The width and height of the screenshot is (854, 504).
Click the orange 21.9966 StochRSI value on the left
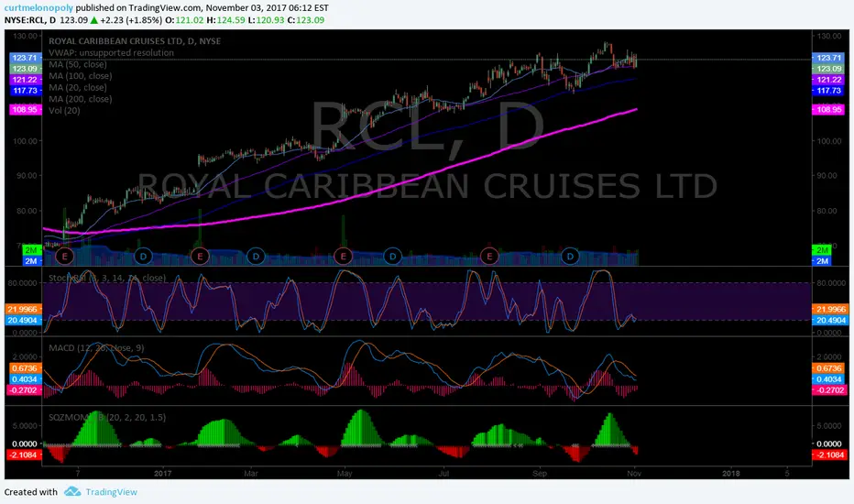point(22,309)
